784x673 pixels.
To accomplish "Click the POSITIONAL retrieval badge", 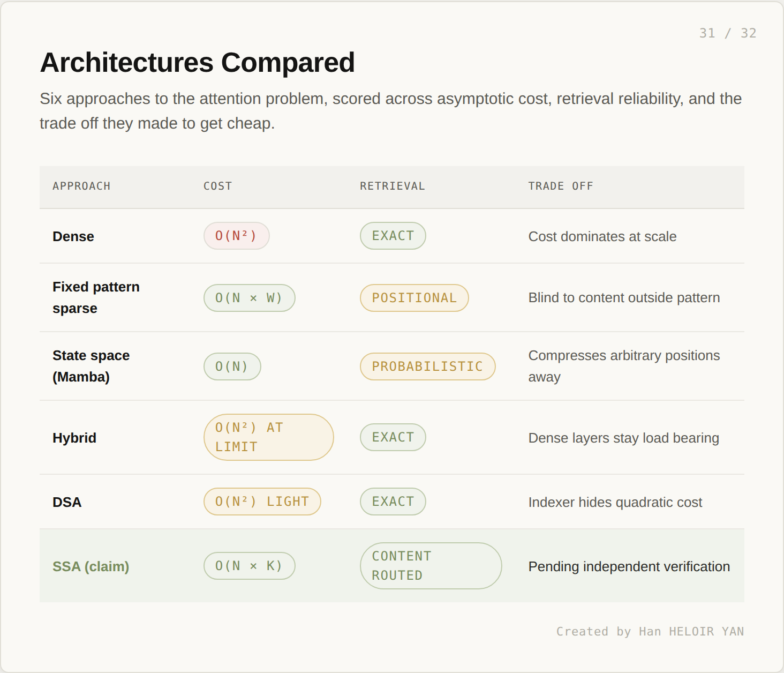I will point(414,298).
